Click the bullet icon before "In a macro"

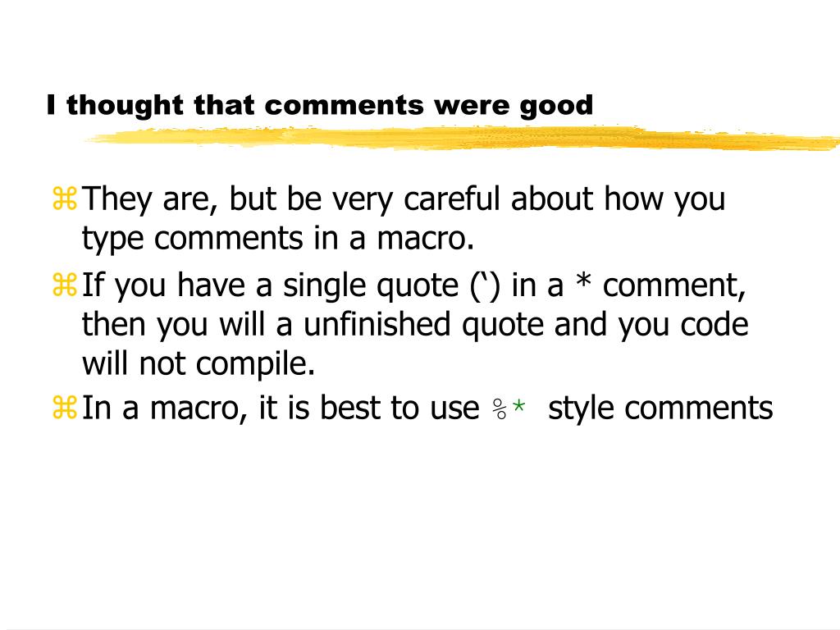65,408
